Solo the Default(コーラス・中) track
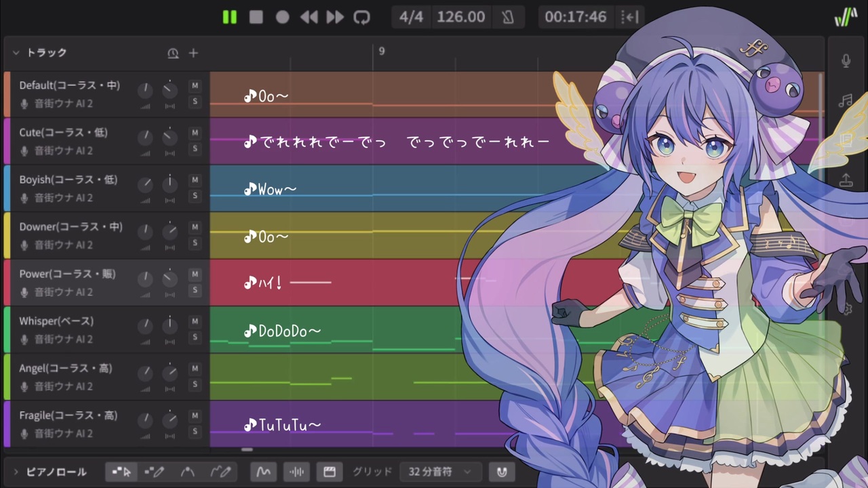 point(195,102)
